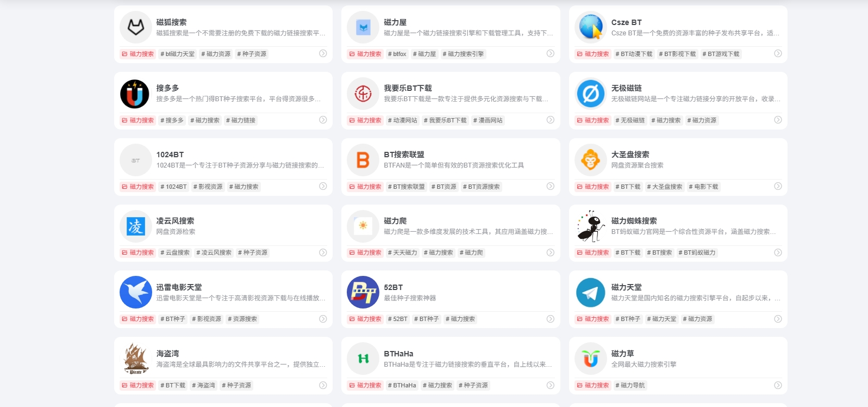Screen dimensions: 868x407
Task: Click the # 无极磁链 tag
Action: pos(630,120)
